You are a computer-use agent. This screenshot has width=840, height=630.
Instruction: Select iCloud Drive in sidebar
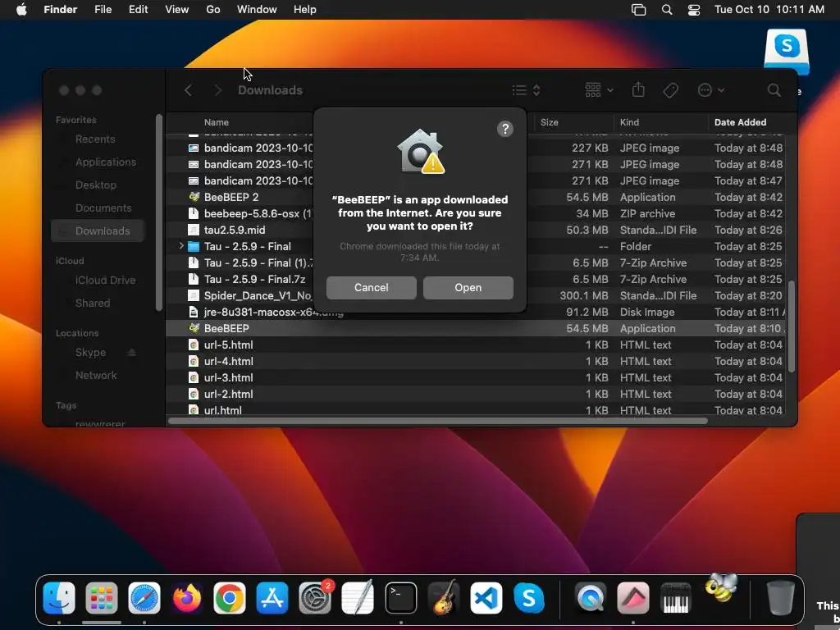pos(98,281)
